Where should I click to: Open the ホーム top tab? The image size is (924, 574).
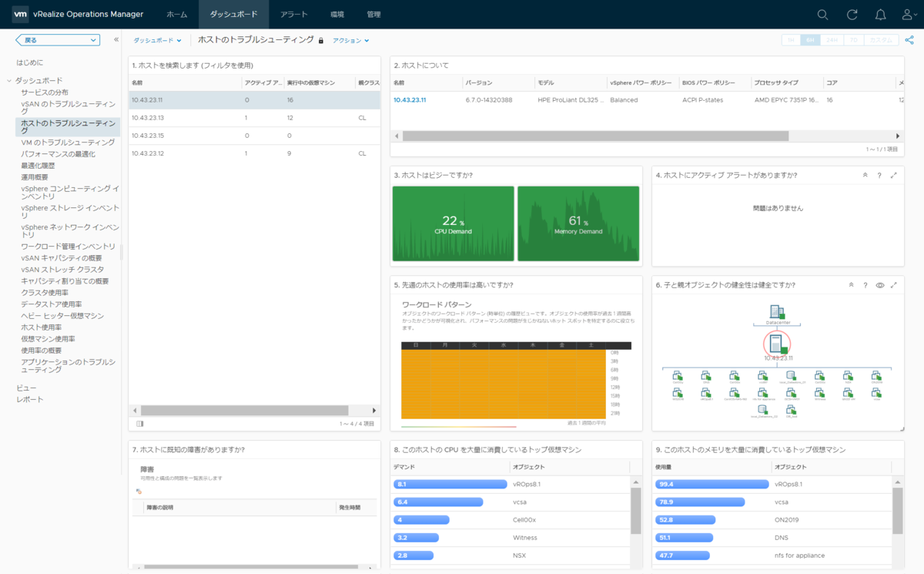tap(177, 15)
